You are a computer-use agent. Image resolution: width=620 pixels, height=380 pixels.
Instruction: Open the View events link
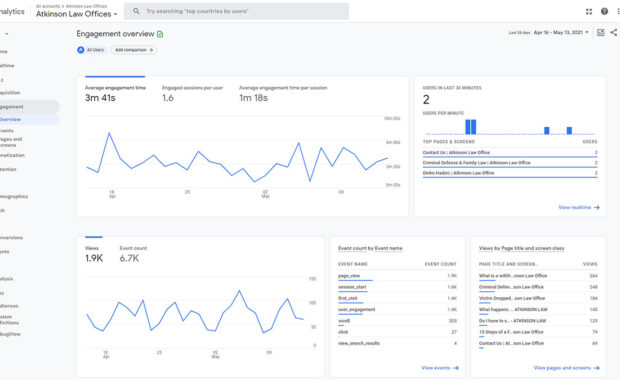click(440, 368)
